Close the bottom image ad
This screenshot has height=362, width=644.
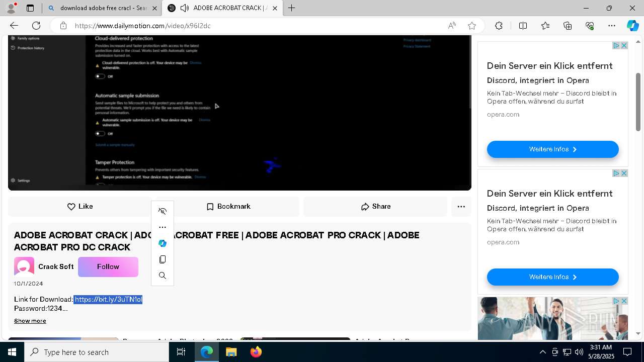pyautogui.click(x=624, y=301)
